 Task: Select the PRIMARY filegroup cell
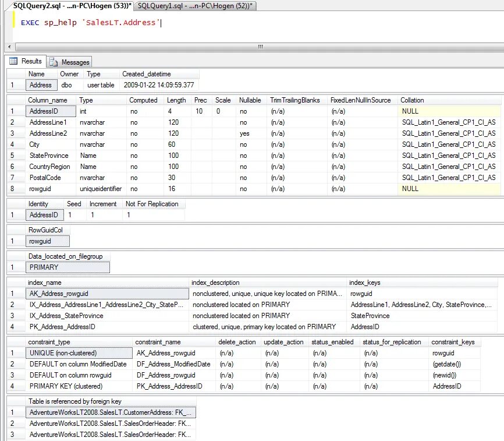coord(68,267)
